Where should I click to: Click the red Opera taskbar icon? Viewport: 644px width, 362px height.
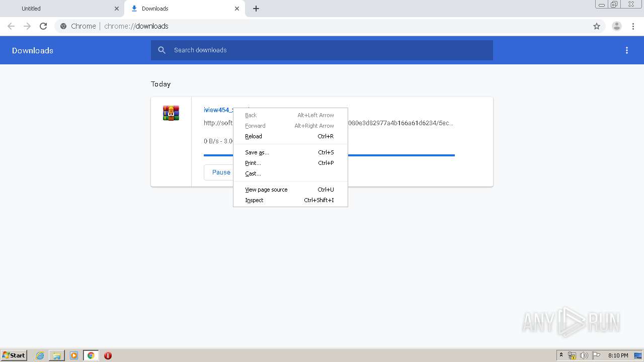[x=108, y=355]
